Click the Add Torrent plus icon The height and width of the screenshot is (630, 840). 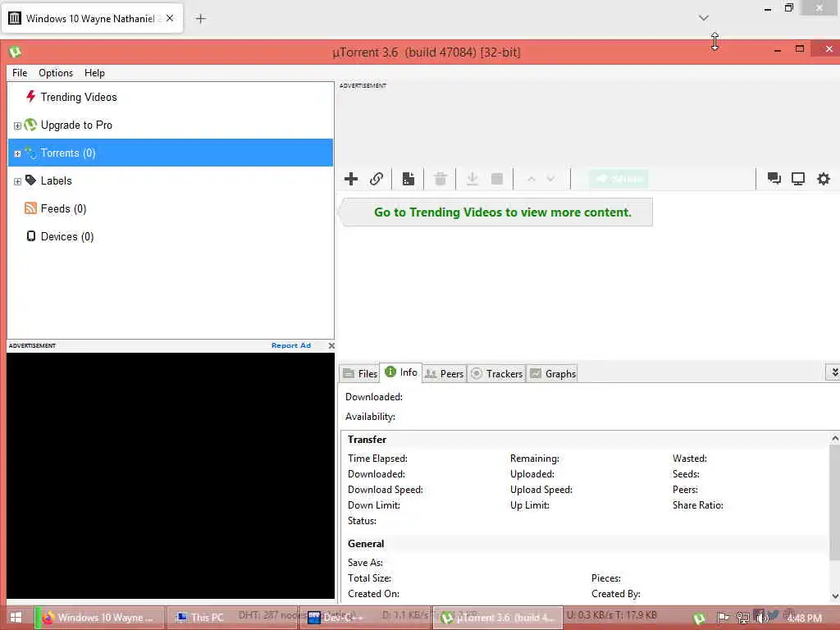pyautogui.click(x=351, y=179)
